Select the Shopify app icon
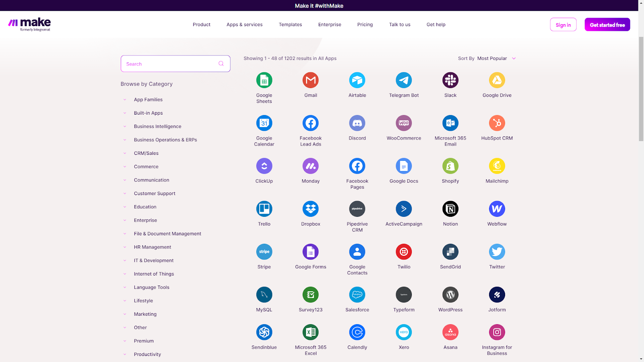644x362 pixels. pos(450,166)
